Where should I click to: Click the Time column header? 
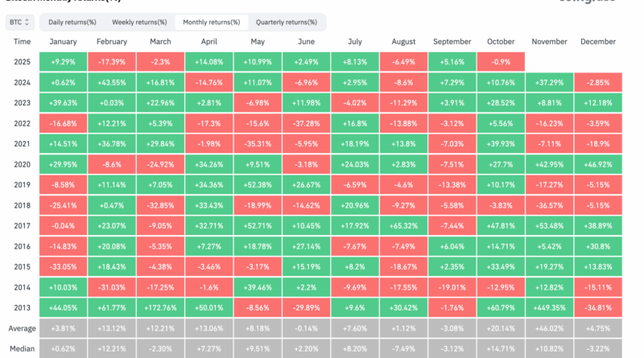point(23,41)
